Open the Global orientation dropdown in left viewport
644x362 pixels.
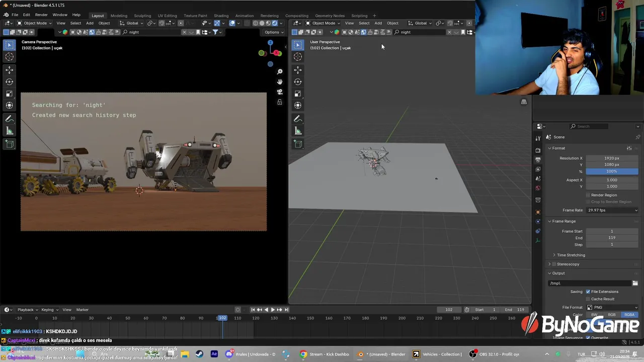point(132,23)
